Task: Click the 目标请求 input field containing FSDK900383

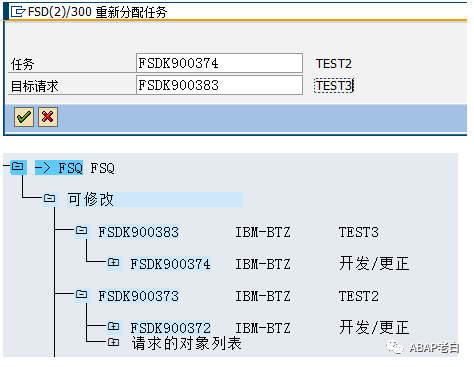Action: (219, 85)
